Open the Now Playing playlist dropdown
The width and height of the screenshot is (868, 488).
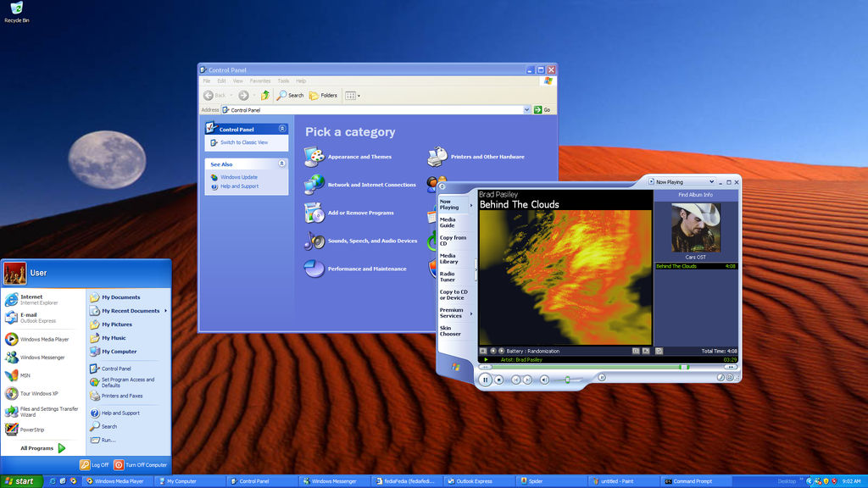point(711,182)
